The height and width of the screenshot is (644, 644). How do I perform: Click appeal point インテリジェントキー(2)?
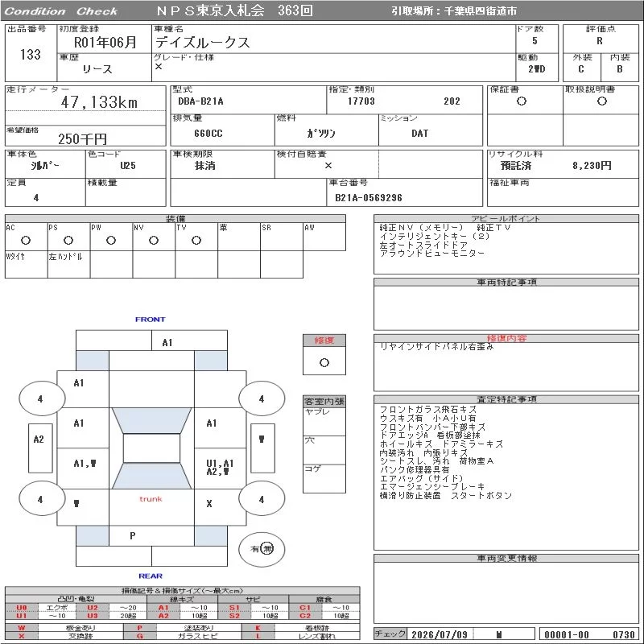click(435, 236)
